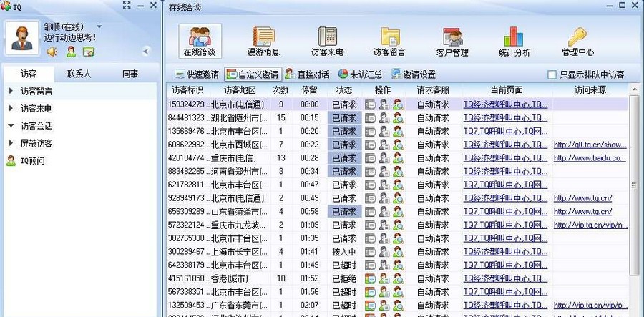
Task: Open current page link in 湖北省随州市 row
Action: click(x=506, y=118)
